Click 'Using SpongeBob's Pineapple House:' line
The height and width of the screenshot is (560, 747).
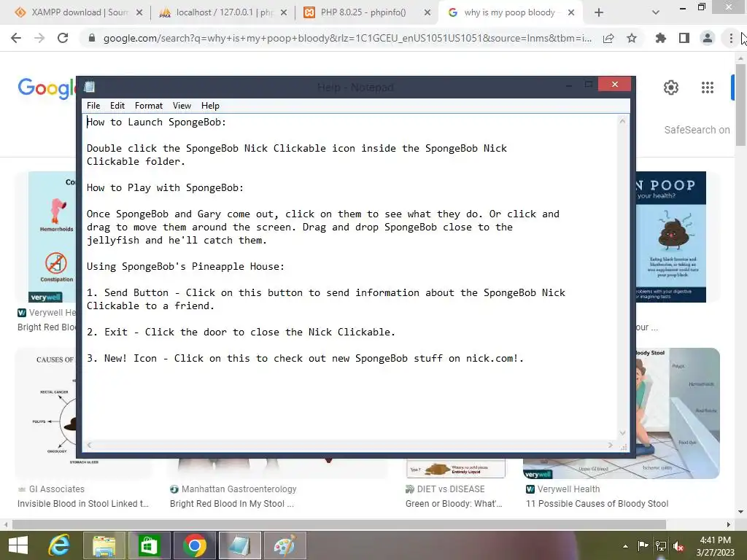pos(185,266)
